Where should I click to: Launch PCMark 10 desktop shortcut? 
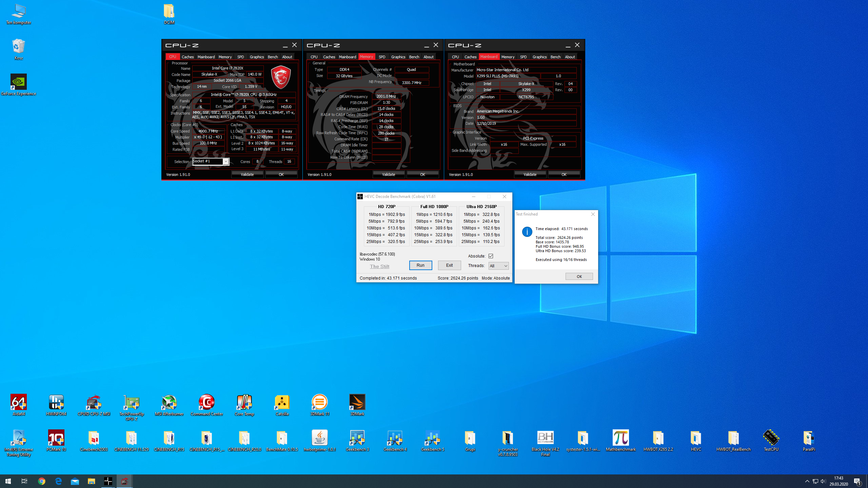(56, 441)
